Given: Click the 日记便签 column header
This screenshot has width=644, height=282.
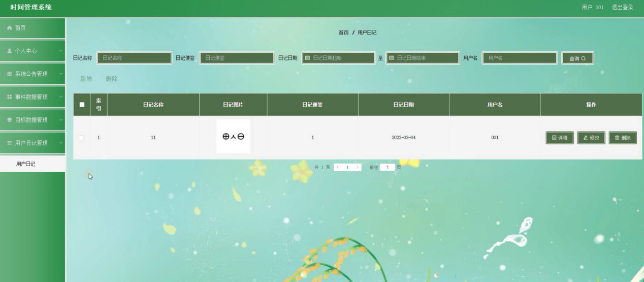Looking at the screenshot, I should pos(312,105).
